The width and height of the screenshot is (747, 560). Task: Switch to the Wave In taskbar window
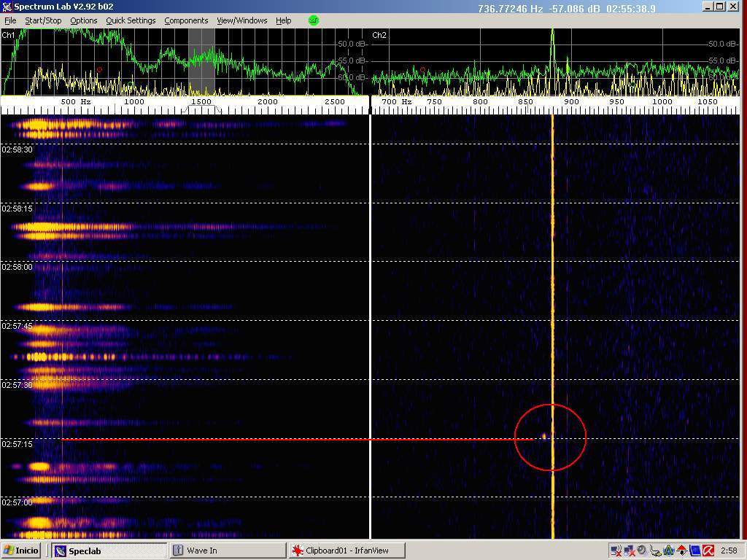pyautogui.click(x=227, y=551)
